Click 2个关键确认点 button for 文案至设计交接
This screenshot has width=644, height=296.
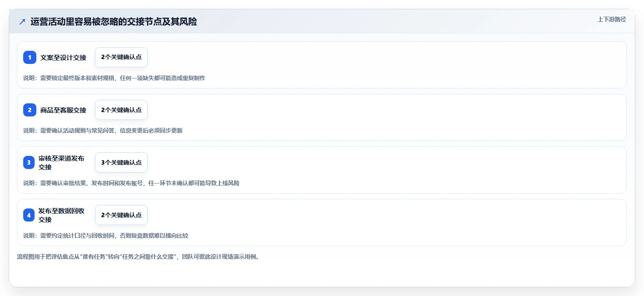[121, 57]
